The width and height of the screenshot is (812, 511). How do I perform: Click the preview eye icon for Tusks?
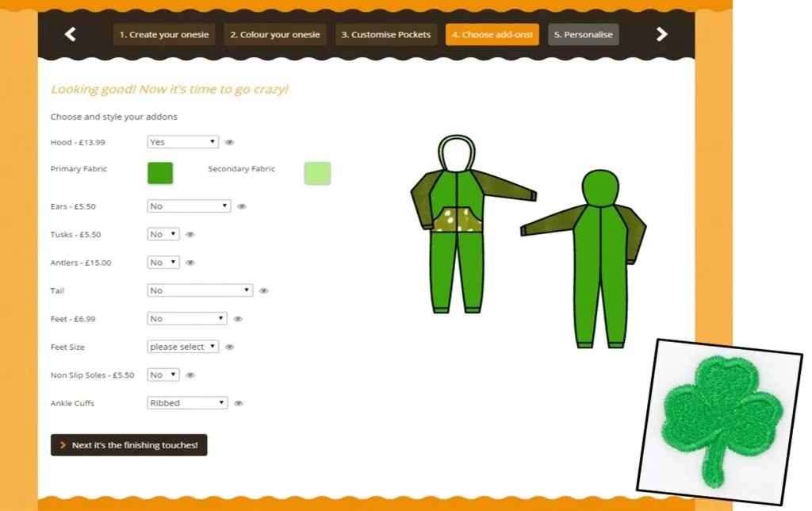190,235
